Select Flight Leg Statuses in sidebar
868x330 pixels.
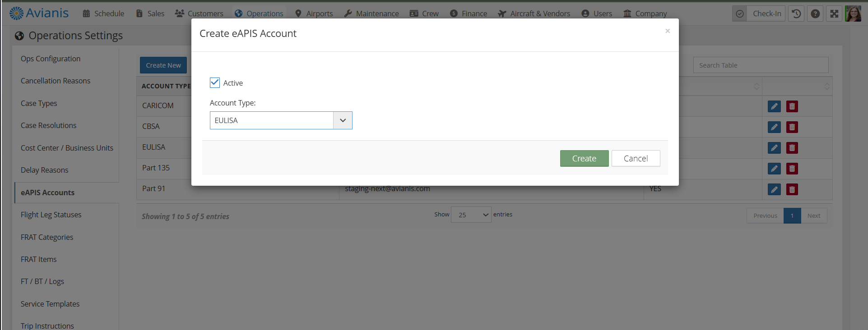pyautogui.click(x=51, y=215)
